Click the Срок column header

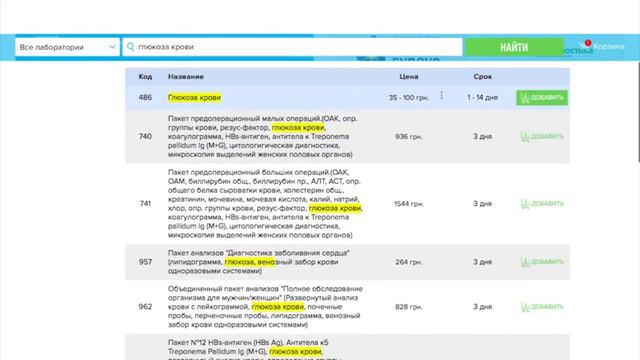point(482,76)
